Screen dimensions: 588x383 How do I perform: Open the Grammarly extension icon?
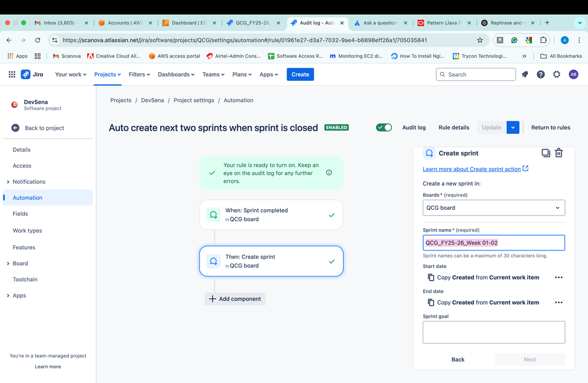(514, 40)
